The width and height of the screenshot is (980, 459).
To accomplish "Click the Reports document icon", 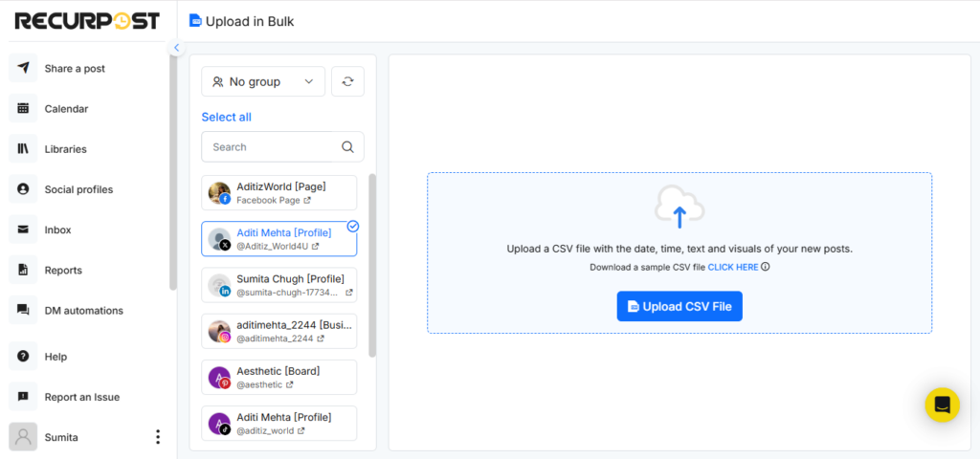I will pyautogui.click(x=23, y=271).
